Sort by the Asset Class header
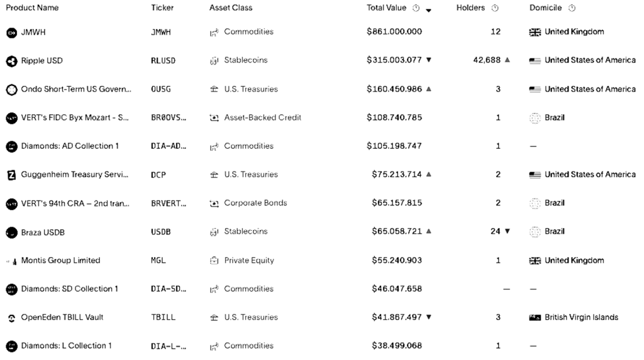The image size is (644, 360). (231, 8)
